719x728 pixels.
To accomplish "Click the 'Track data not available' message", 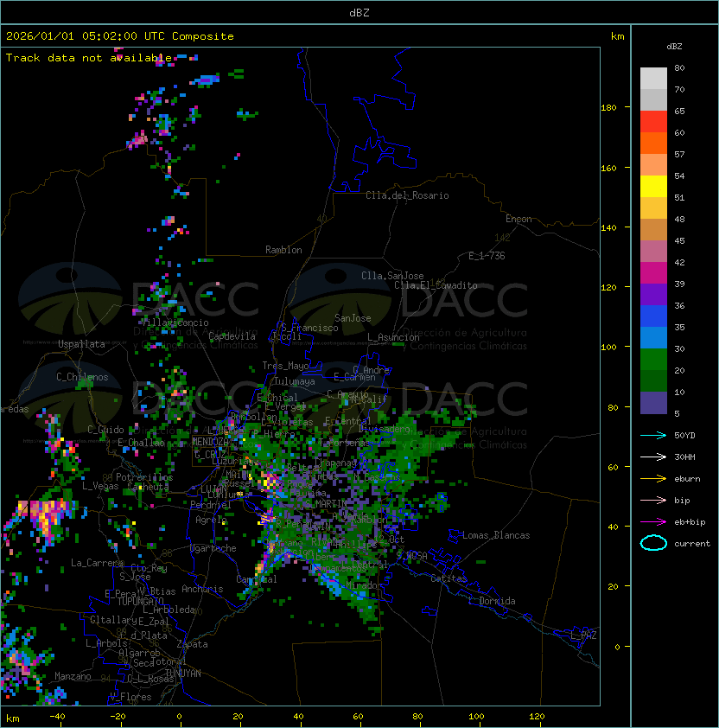I will [x=89, y=58].
